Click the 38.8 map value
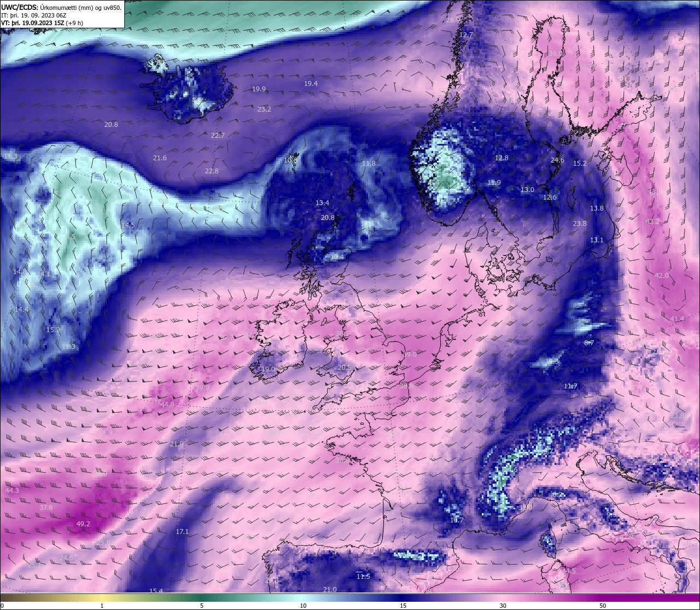 click(x=406, y=386)
